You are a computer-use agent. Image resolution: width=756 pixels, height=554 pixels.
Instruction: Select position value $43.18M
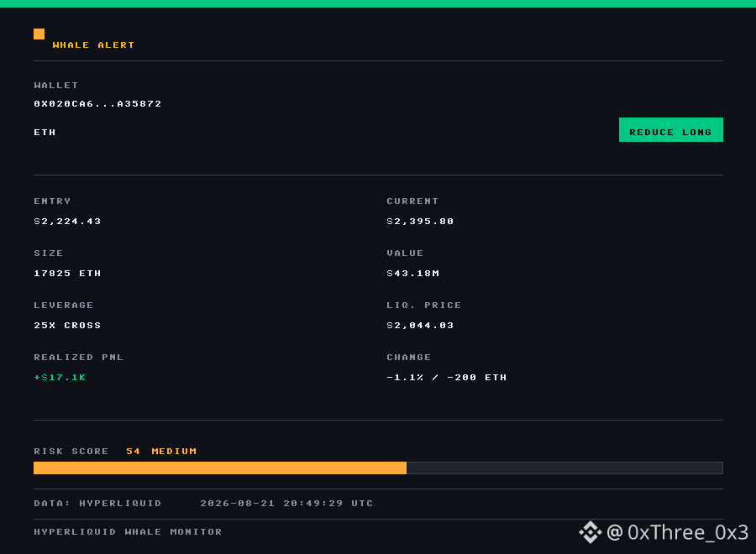click(413, 273)
